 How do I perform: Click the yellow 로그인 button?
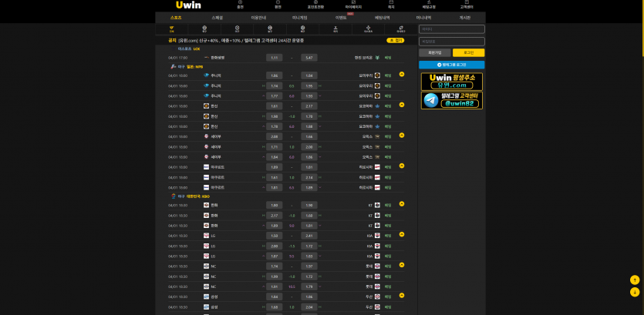pyautogui.click(x=468, y=52)
